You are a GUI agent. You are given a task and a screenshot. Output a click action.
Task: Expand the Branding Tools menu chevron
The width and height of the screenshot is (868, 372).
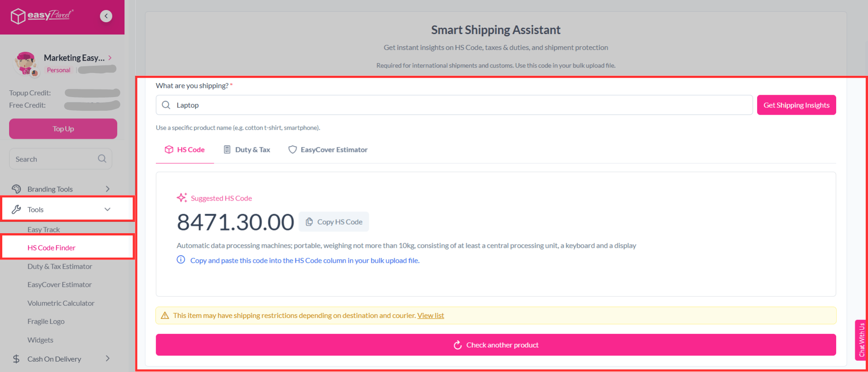tap(108, 189)
